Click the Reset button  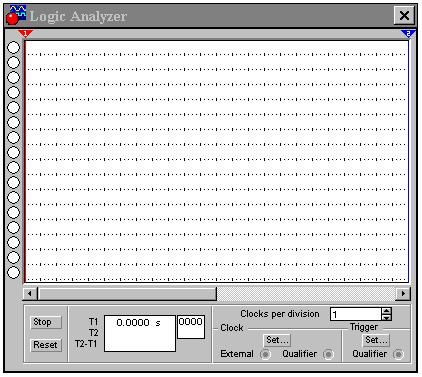(46, 345)
